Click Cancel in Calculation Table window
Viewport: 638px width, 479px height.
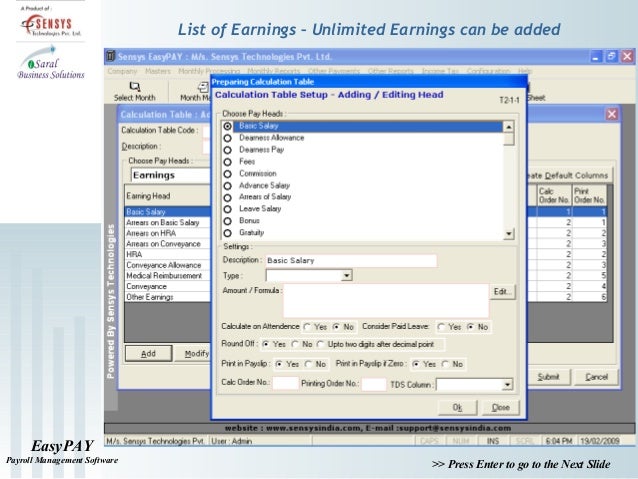[596, 377]
